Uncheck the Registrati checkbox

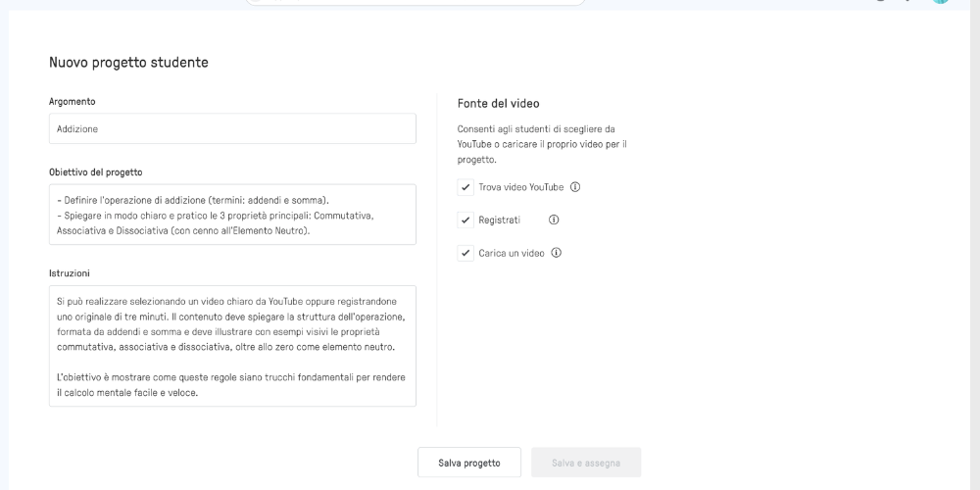[465, 220]
